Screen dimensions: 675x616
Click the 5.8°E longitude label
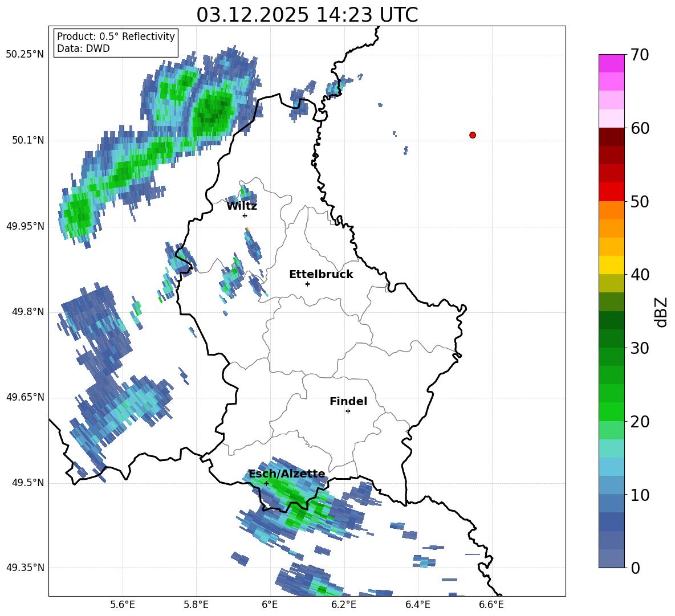[x=196, y=605]
